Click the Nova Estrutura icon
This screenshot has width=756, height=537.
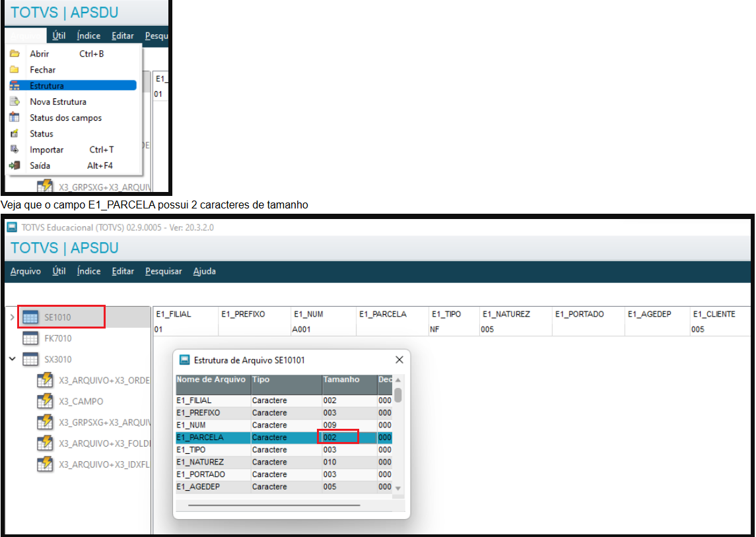15,102
